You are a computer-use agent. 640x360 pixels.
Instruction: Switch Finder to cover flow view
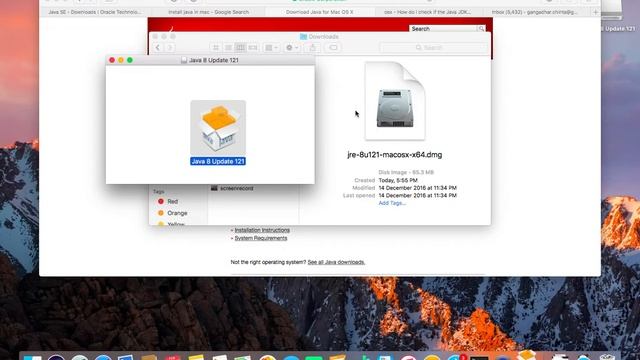tap(253, 48)
